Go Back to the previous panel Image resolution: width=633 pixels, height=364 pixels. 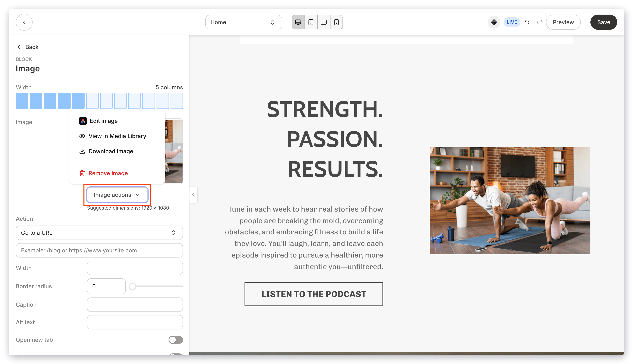(28, 47)
